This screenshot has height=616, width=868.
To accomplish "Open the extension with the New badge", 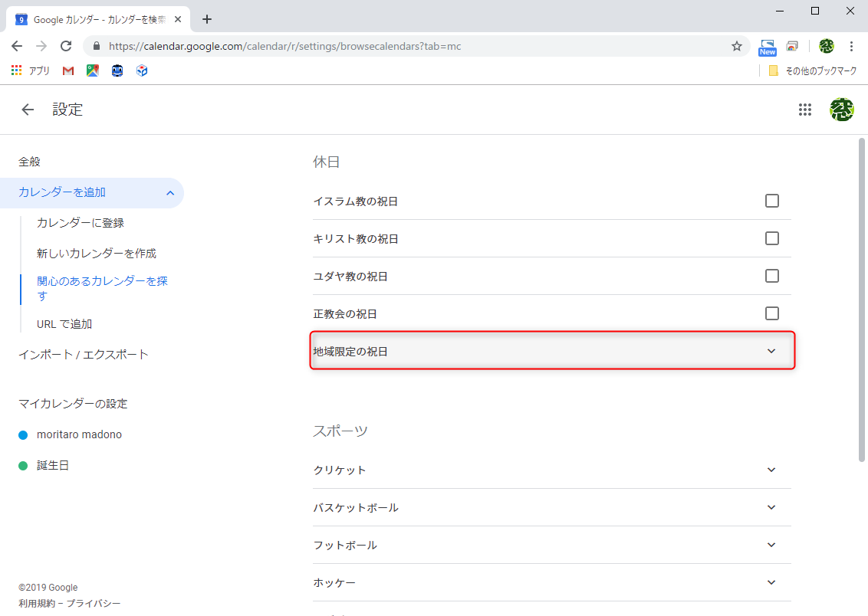I will pyautogui.click(x=768, y=47).
